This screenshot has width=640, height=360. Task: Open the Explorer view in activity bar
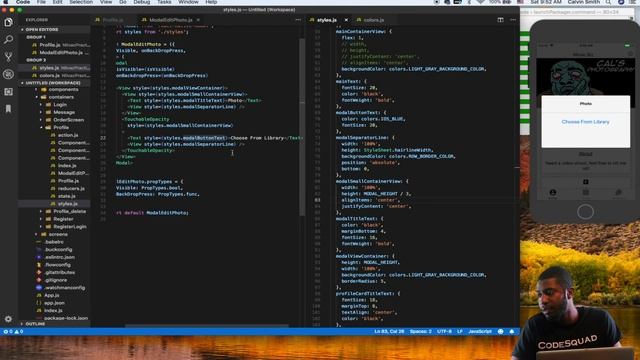click(x=8, y=22)
